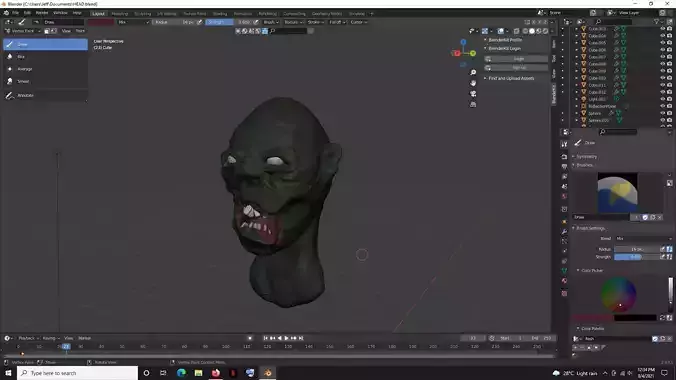Click the BlenderKit Sign up button
This screenshot has width=676, height=380.
click(x=516, y=68)
